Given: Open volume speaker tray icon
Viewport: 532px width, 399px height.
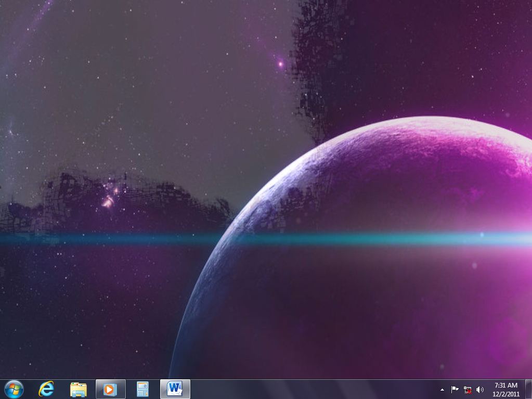Looking at the screenshot, I should point(480,390).
